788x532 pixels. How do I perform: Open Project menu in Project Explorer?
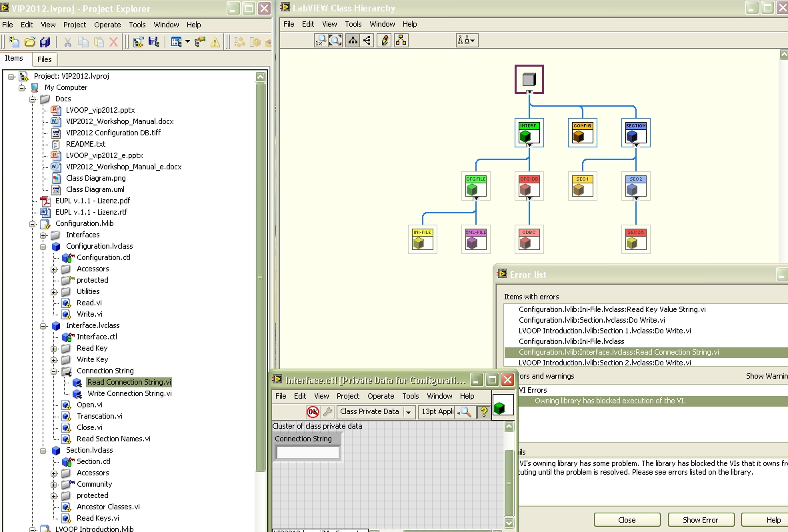[x=75, y=25]
